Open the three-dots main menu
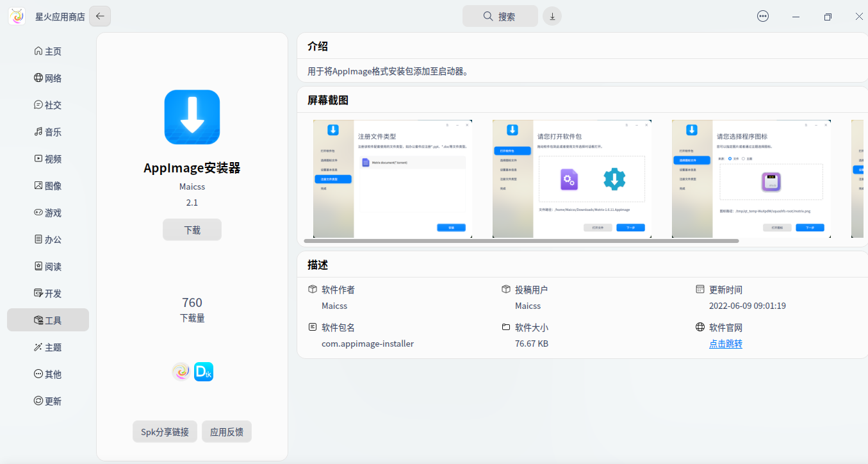 [763, 16]
